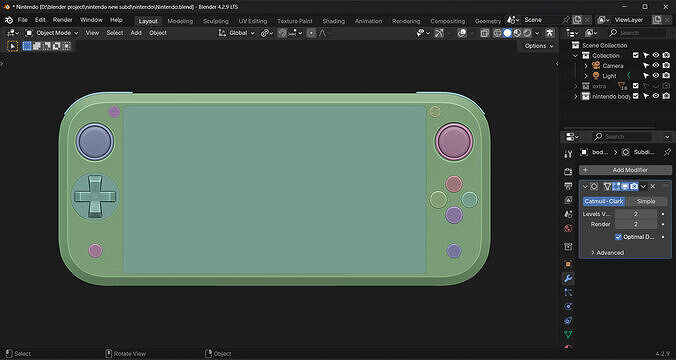676x360 pixels.
Task: Toggle snapping magnet icon
Action: [282, 33]
